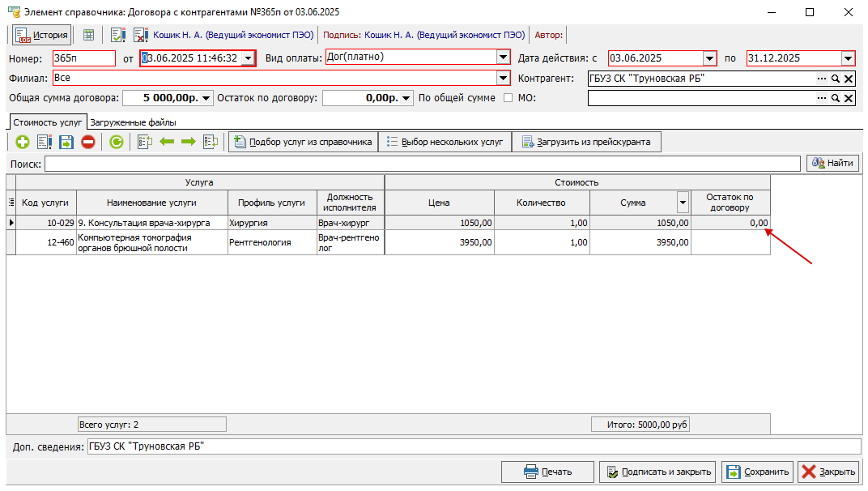
Task: Click the green right arrow icon
Action: click(188, 142)
